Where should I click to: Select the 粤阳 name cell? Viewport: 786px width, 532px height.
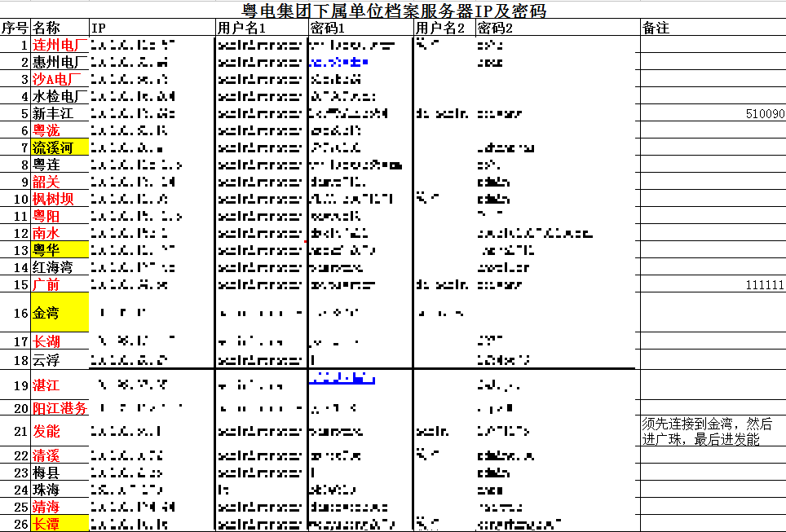(x=60, y=216)
